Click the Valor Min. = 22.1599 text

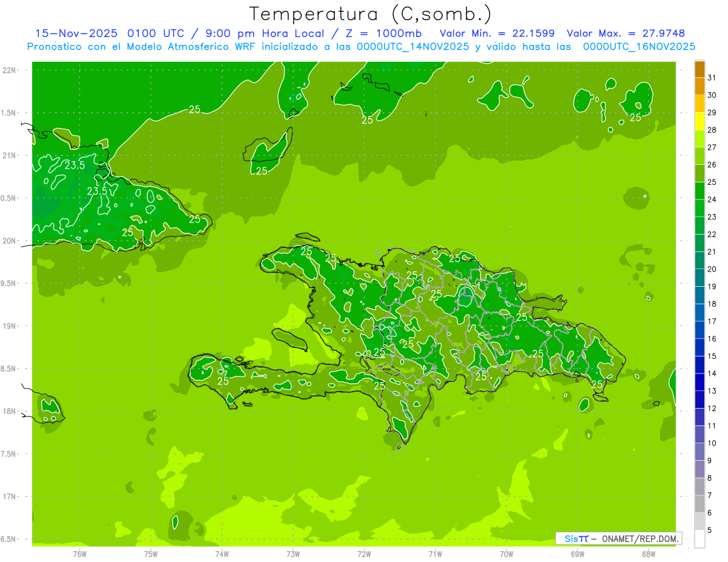click(497, 33)
